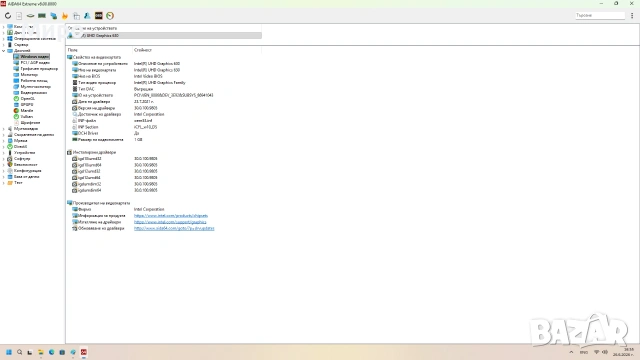This screenshot has width=640, height=360.
Task: Start the flame stability test icon
Action: tap(64, 16)
